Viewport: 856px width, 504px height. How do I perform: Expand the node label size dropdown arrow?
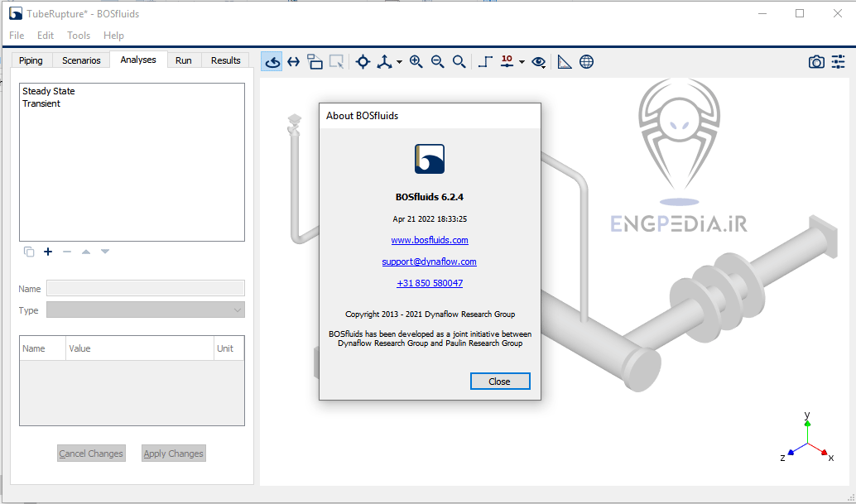pos(522,62)
